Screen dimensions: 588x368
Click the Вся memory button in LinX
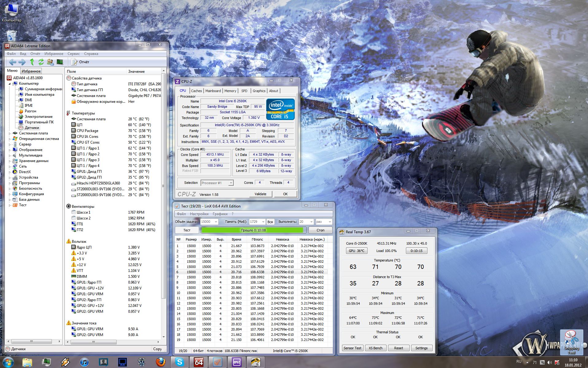click(270, 222)
